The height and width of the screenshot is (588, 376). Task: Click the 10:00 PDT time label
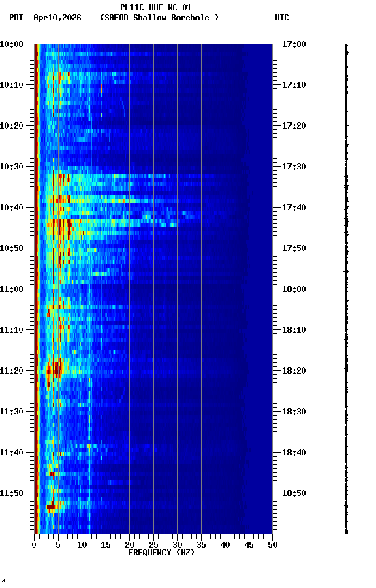pyautogui.click(x=12, y=44)
